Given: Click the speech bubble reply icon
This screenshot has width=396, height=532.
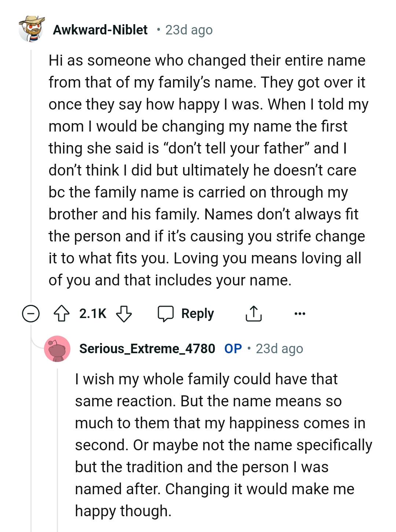Looking at the screenshot, I should tap(166, 314).
